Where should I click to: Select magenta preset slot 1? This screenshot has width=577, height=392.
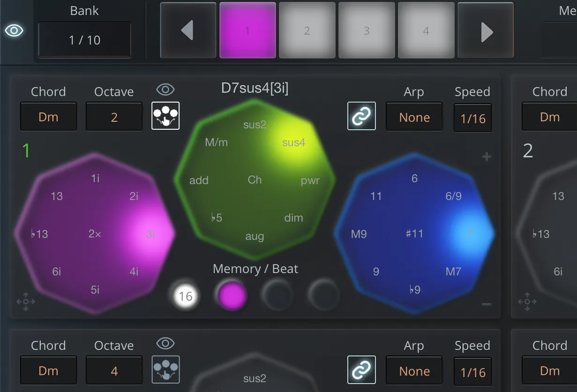pyautogui.click(x=247, y=30)
